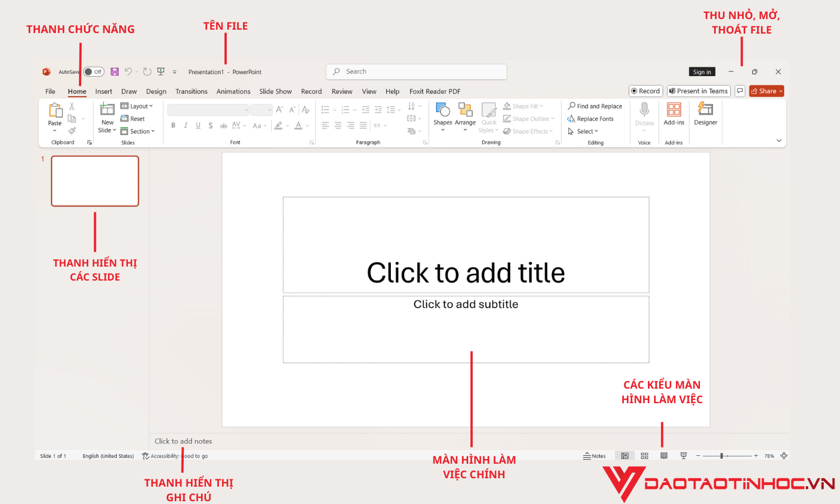The width and height of the screenshot is (840, 504).
Task: Toggle italic formatting in Font group
Action: pyautogui.click(x=185, y=125)
